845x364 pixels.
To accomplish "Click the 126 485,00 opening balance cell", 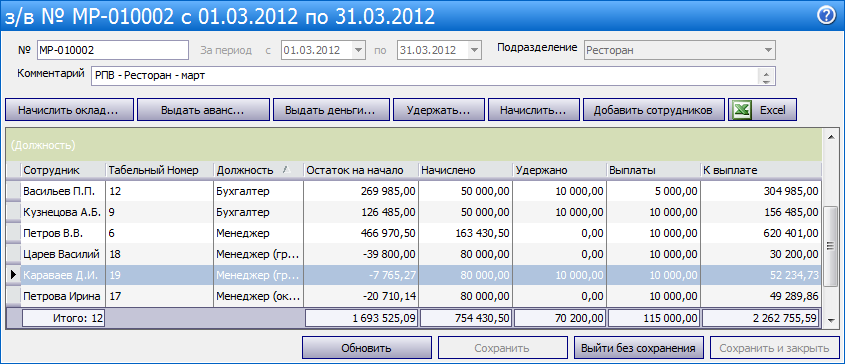I will tap(361, 212).
